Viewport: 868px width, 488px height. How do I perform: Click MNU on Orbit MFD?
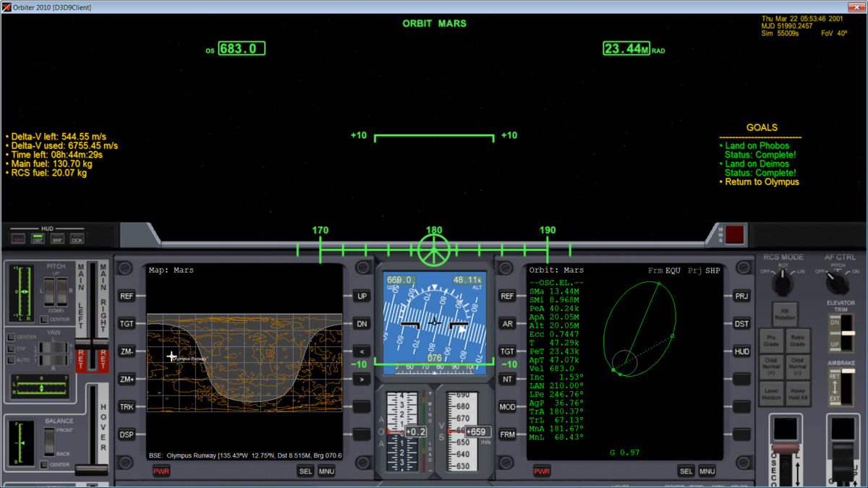pos(707,471)
